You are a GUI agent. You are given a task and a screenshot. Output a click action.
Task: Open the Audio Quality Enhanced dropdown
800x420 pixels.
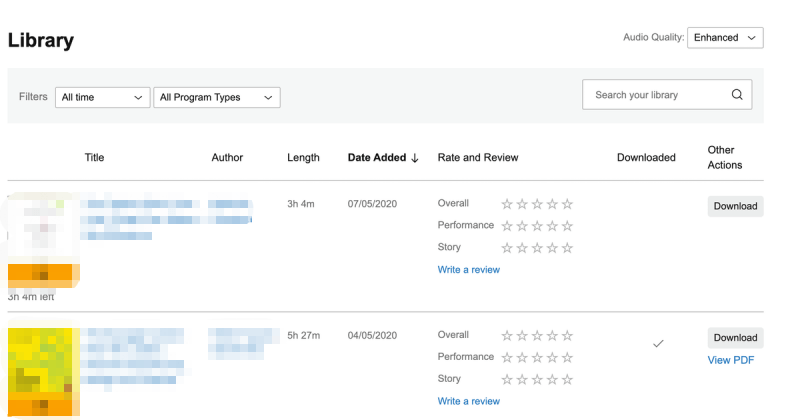pos(725,38)
